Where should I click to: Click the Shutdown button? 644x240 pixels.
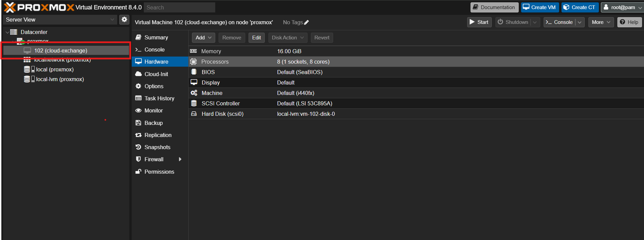pyautogui.click(x=513, y=22)
